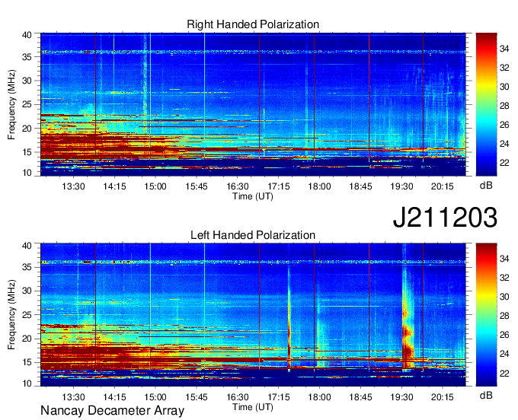Screen dimensions: 518x420
Task: Click 30 MHz tick on right-handed frequency axis
Action: tap(27, 81)
